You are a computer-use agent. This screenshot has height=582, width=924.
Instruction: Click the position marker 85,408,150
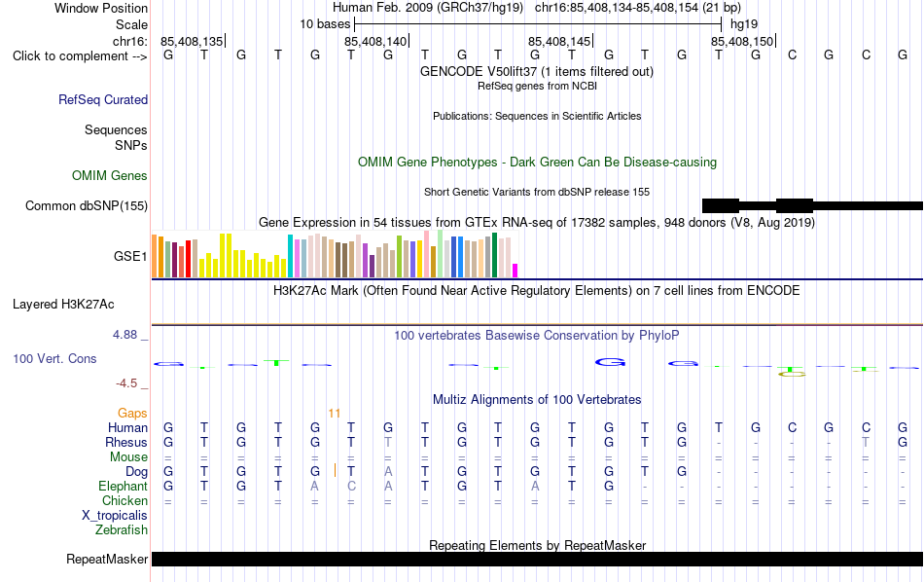742,41
